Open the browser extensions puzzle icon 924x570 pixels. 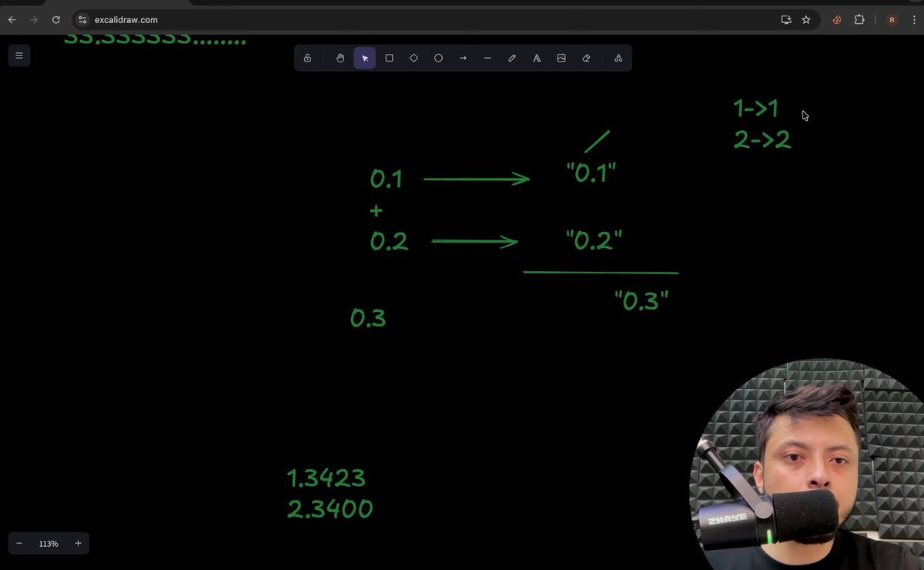click(859, 19)
